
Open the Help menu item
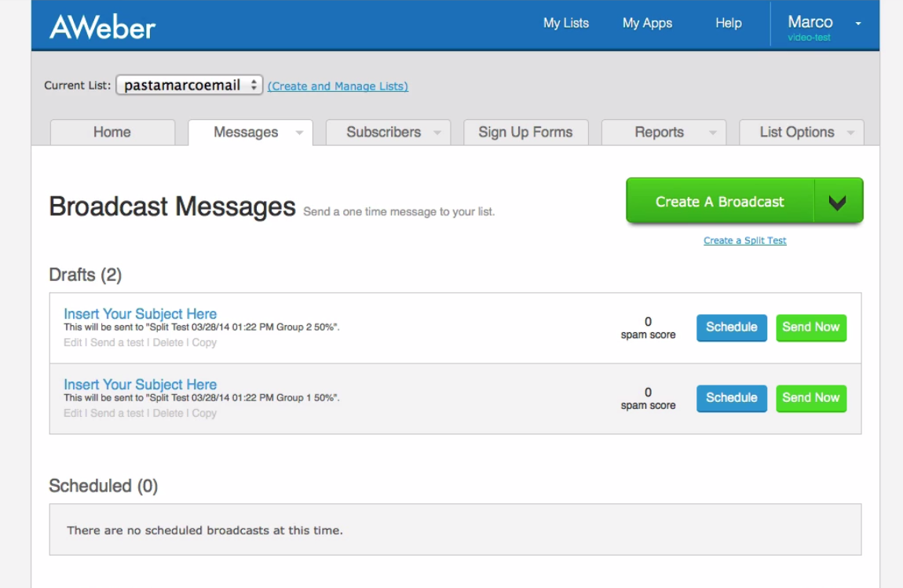point(729,23)
